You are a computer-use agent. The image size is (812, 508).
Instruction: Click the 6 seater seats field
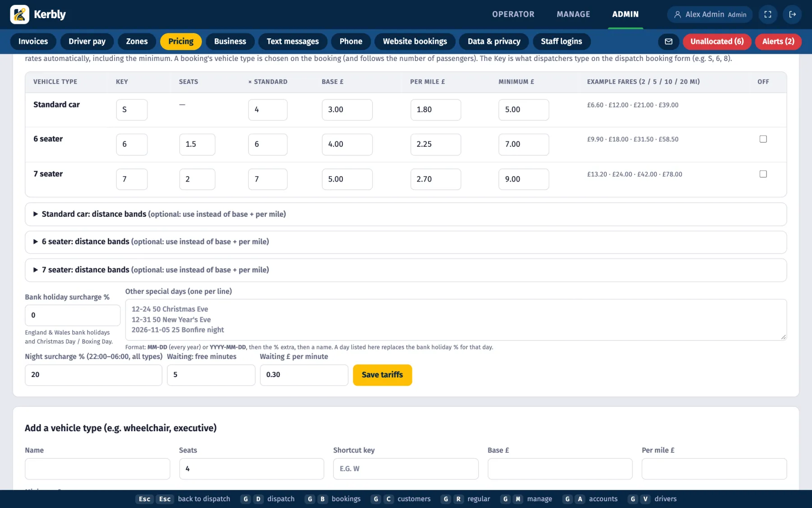197,144
